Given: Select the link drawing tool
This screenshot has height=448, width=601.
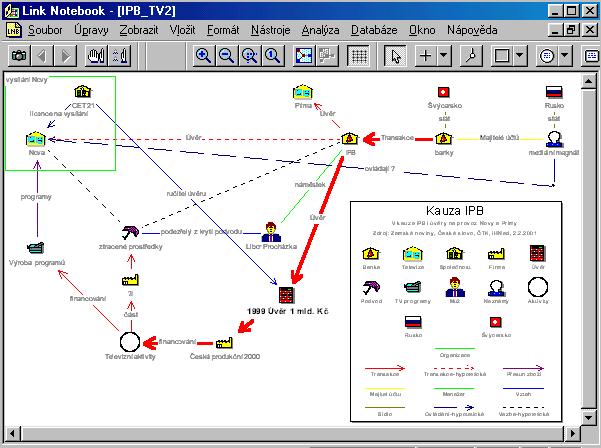Looking at the screenshot, I should click(471, 56).
